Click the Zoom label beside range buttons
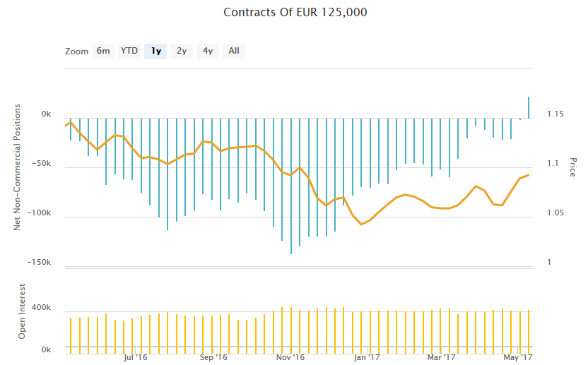The image size is (588, 365). pos(76,52)
